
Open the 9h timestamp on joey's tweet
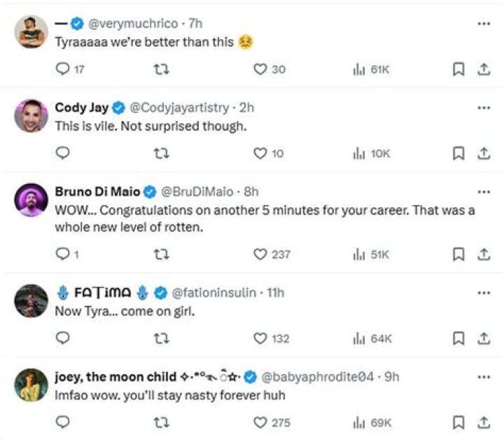tap(391, 377)
